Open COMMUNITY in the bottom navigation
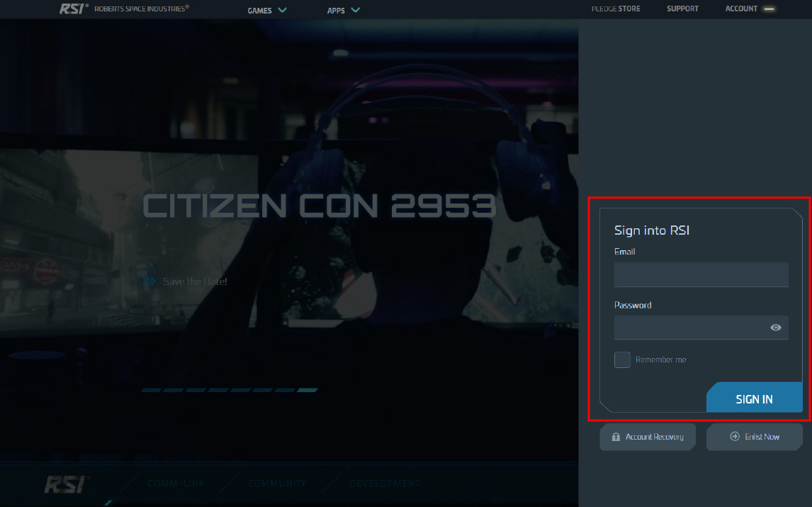 (x=277, y=484)
